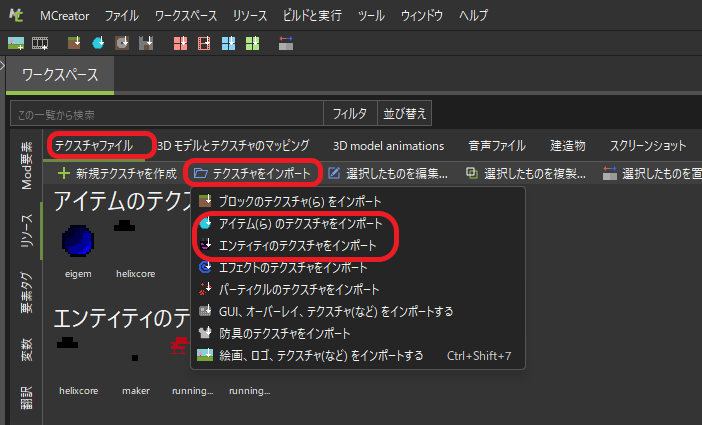Switch to the 音声ファイル tab
The height and width of the screenshot is (425, 702).
pyautogui.click(x=497, y=146)
